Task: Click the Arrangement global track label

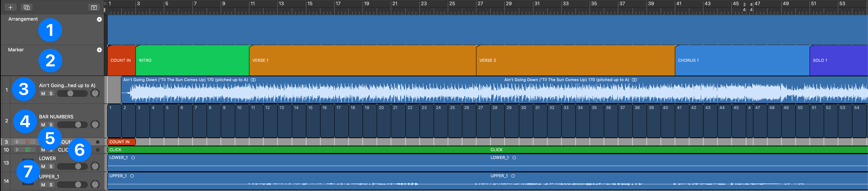Action: pyautogui.click(x=23, y=19)
